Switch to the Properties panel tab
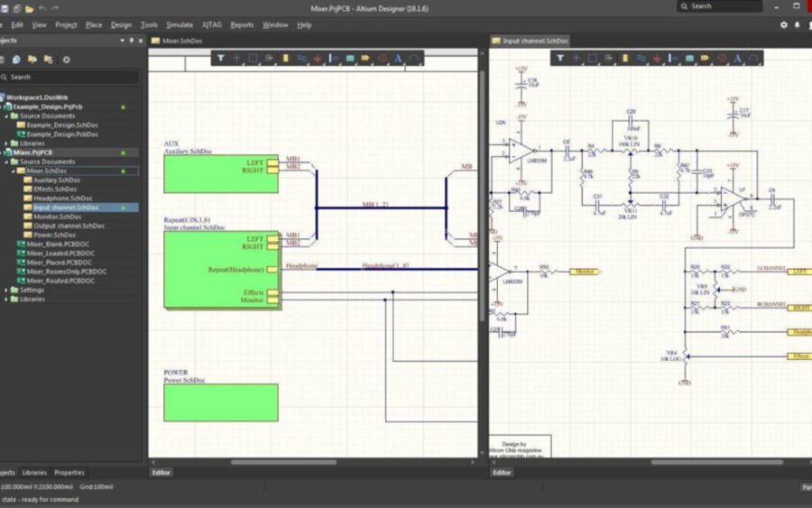The image size is (812, 508). (x=69, y=473)
